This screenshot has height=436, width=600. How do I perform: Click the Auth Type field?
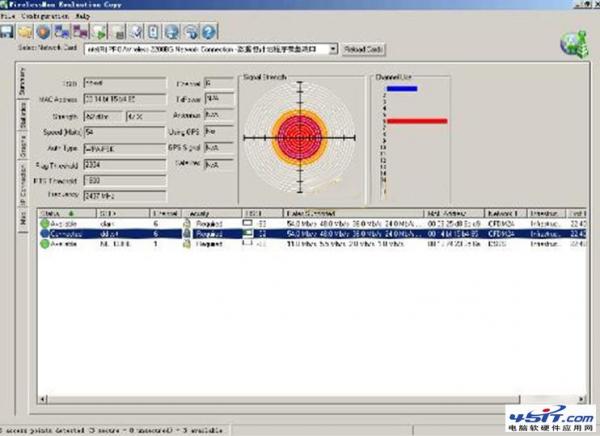(x=125, y=149)
